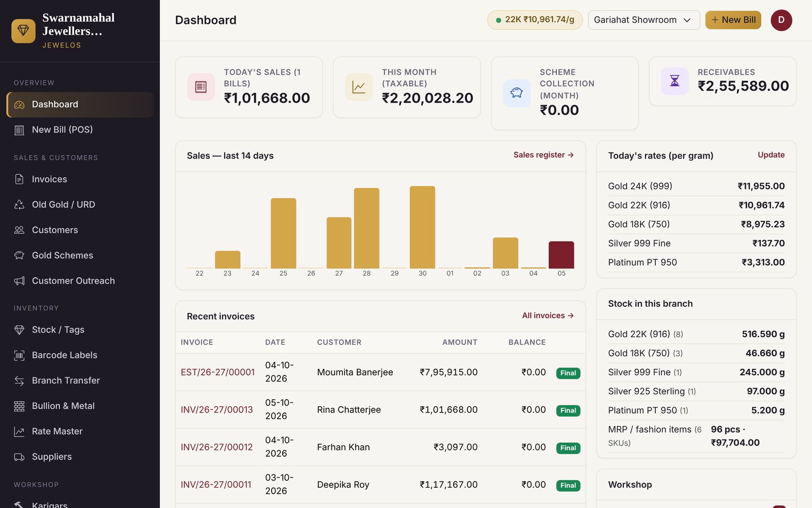The width and height of the screenshot is (812, 508).
Task: Open the Invoices menu item
Action: pyautogui.click(x=80, y=179)
